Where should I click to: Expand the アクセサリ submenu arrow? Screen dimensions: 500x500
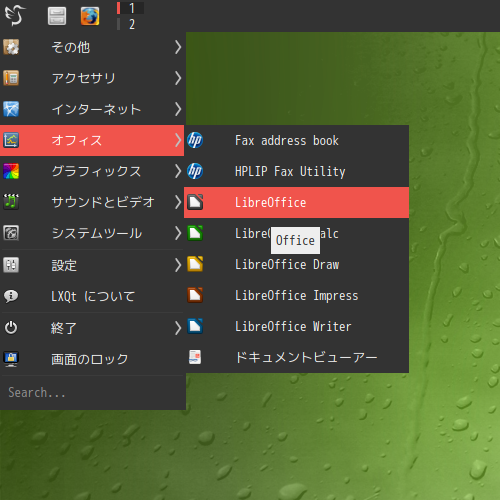[x=178, y=78]
